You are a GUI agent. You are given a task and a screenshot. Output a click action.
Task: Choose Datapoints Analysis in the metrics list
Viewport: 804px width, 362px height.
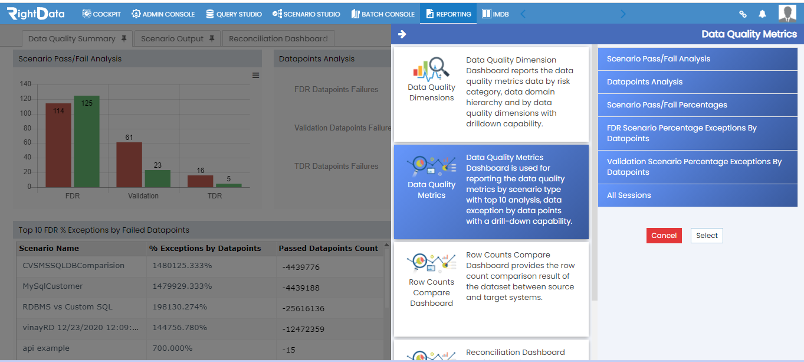tap(697, 82)
